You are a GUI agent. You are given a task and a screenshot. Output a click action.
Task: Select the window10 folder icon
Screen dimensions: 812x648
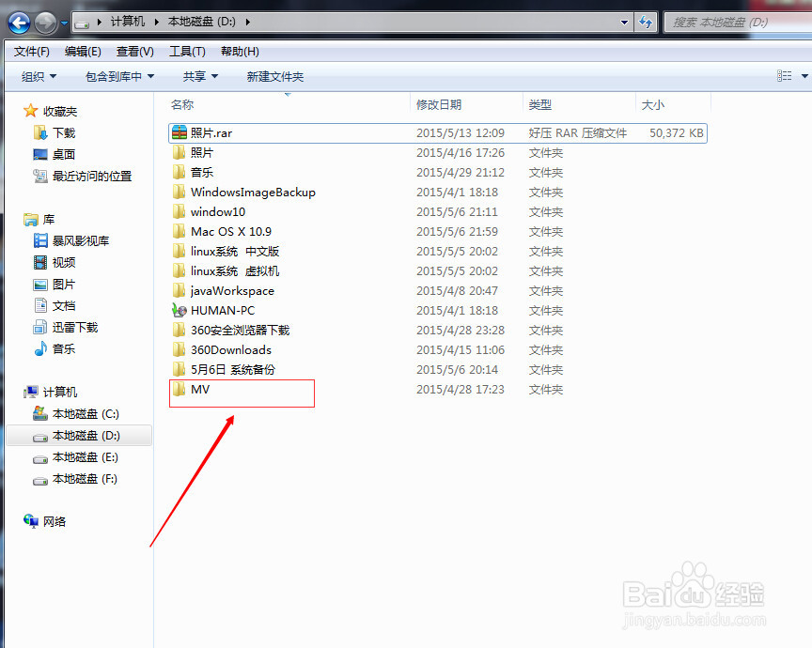[179, 211]
